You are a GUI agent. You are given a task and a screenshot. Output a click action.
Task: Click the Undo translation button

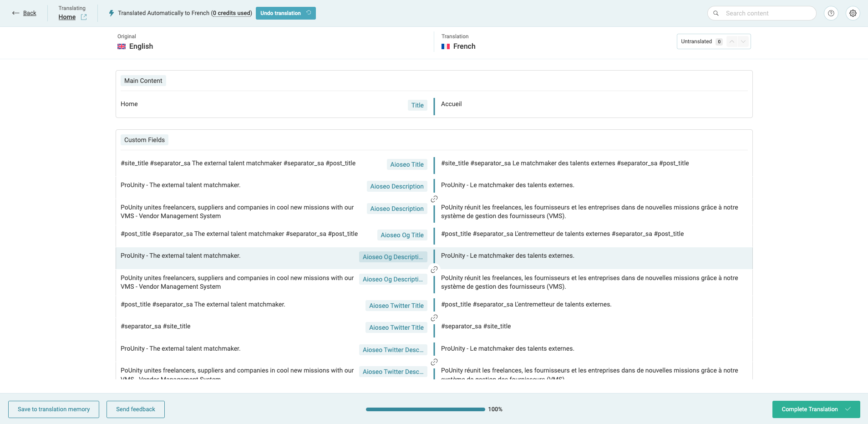(286, 13)
